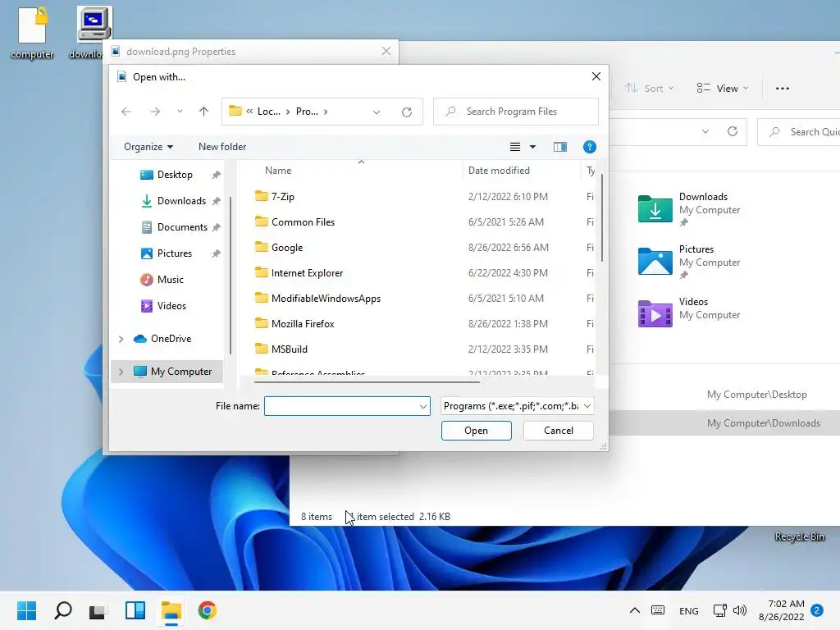Open the Organize menu
The image size is (840, 630).
(148, 147)
